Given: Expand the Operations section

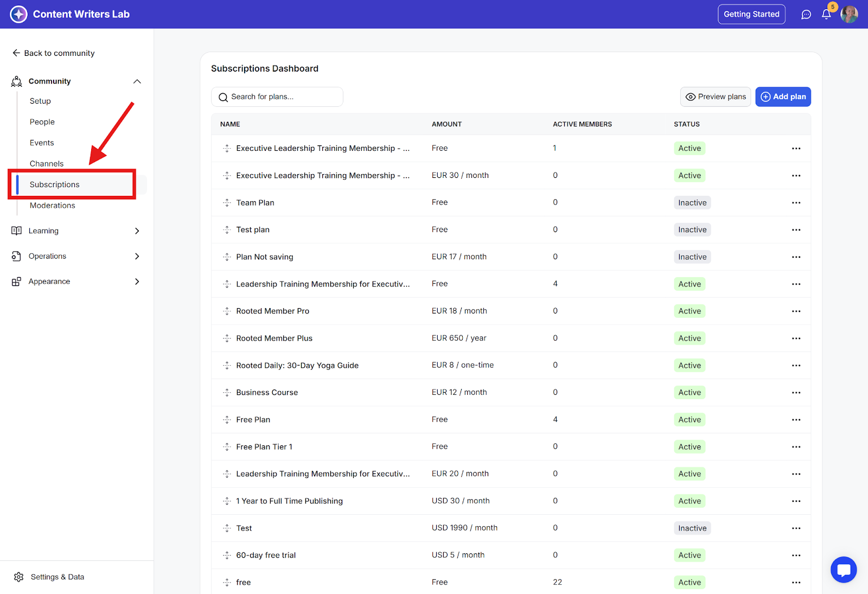Looking at the screenshot, I should [x=137, y=257].
